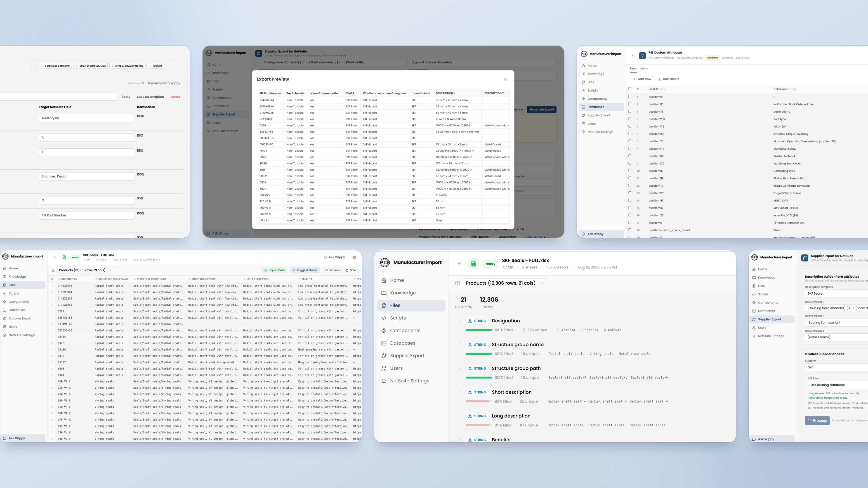Viewport: 868px width, 488px height.
Task: Open the Supplier SKF dropdown
Action: click(x=836, y=367)
